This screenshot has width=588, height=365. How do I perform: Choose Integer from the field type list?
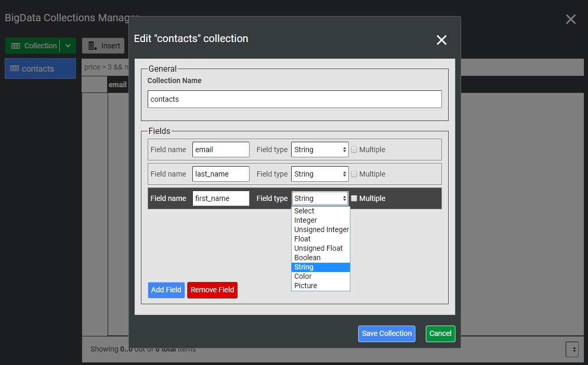pos(306,220)
